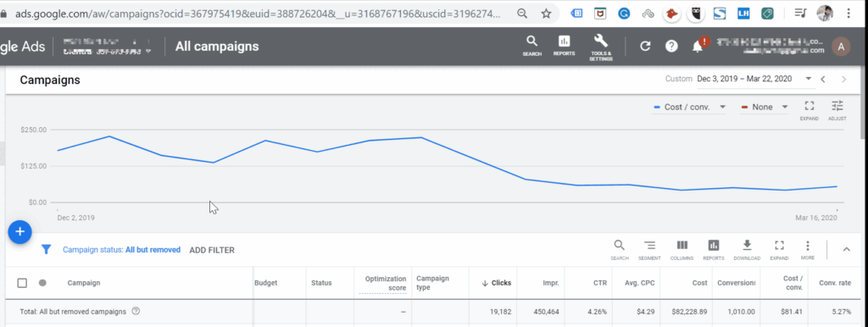Open the Help question mark icon
The height and width of the screenshot is (327, 868).
[x=671, y=47]
